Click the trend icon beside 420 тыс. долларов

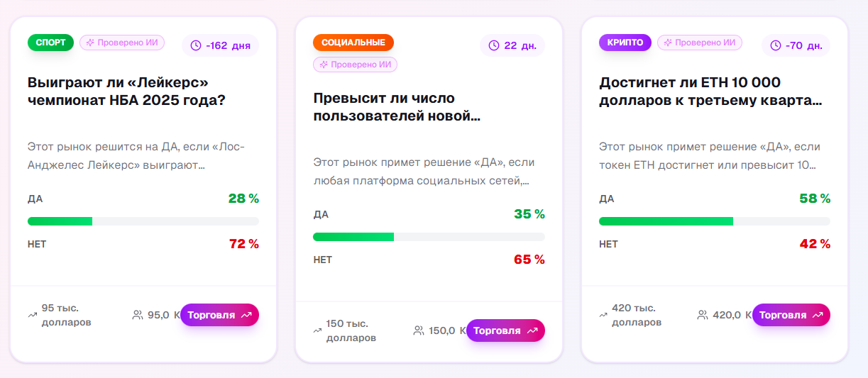click(x=603, y=315)
